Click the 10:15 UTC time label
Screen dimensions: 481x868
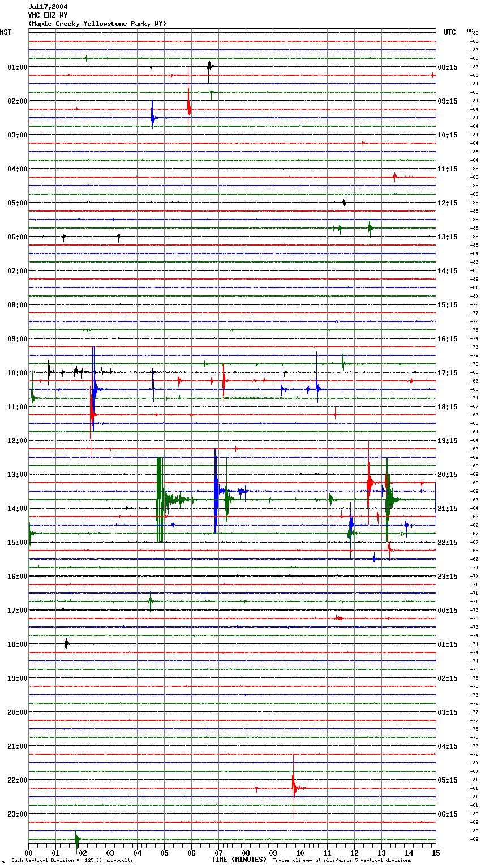point(448,135)
